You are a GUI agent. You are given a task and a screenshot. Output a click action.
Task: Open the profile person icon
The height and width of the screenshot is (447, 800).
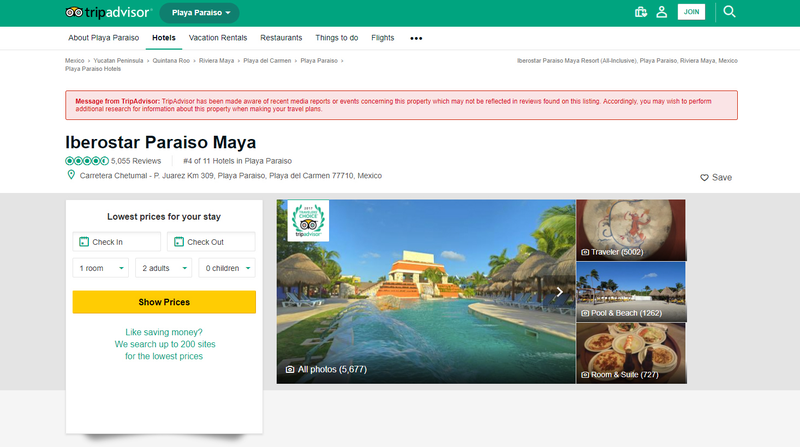point(662,12)
